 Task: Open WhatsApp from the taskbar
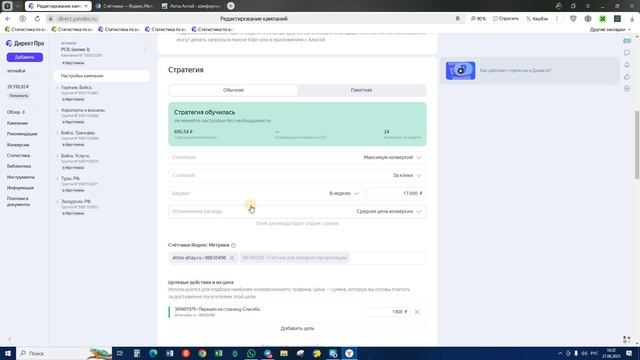(x=251, y=353)
